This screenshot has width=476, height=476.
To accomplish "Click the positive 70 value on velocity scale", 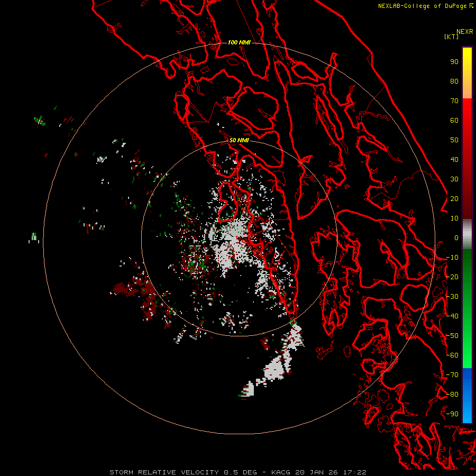I will click(454, 101).
